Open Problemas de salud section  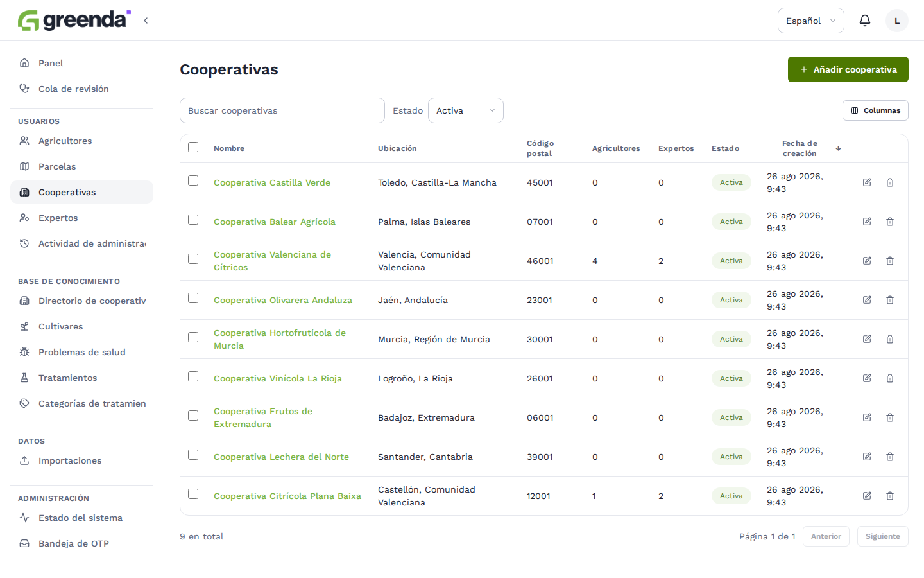(81, 352)
